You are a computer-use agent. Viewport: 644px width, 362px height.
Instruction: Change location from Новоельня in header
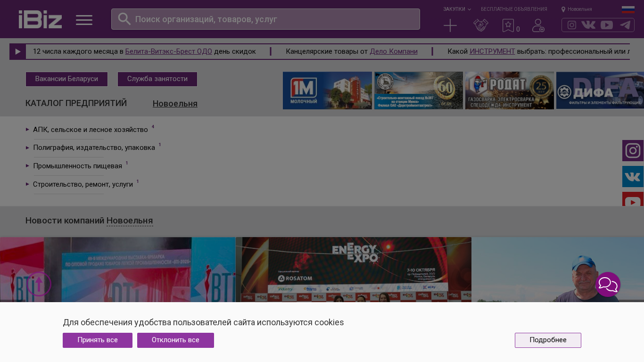[x=577, y=9]
